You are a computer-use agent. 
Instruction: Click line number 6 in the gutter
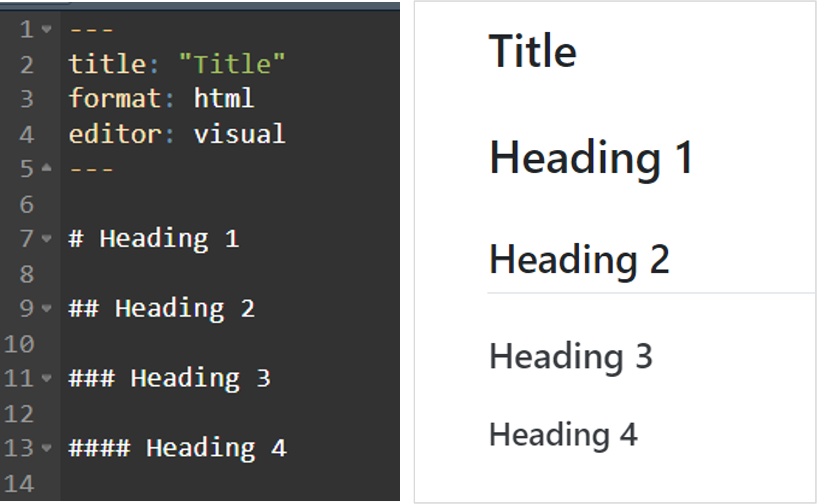pyautogui.click(x=27, y=204)
